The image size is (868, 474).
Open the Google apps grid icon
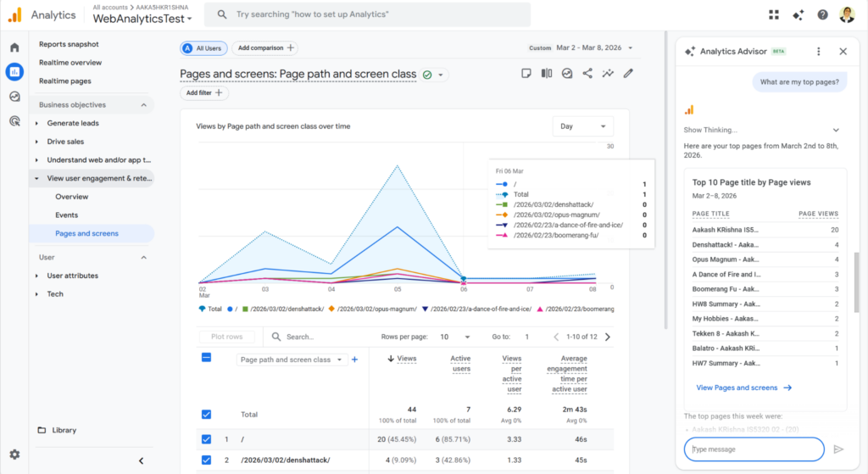tap(773, 14)
